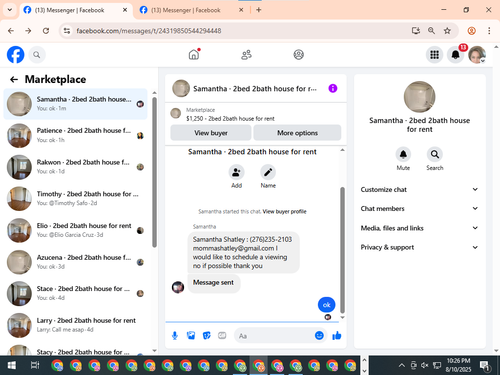500x375 pixels.
Task: Record a voice clip with the microphone icon
Action: pyautogui.click(x=175, y=336)
